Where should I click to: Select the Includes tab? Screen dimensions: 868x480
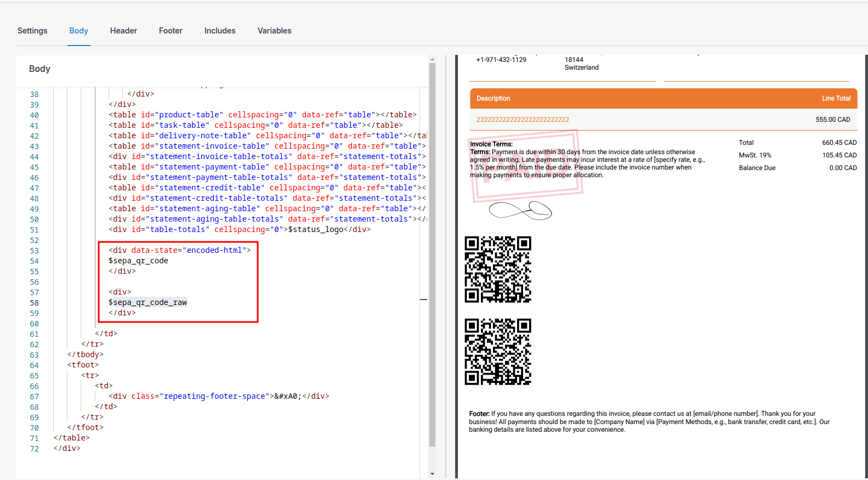(x=220, y=31)
